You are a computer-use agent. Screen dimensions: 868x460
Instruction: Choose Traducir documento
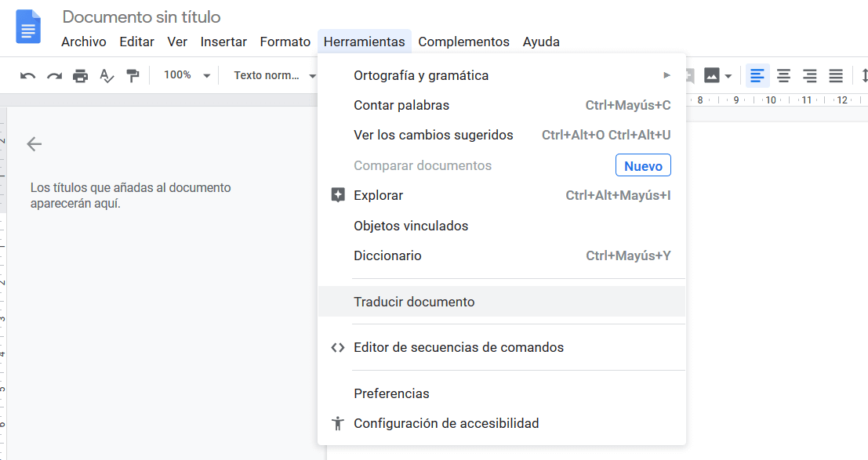click(x=502, y=302)
